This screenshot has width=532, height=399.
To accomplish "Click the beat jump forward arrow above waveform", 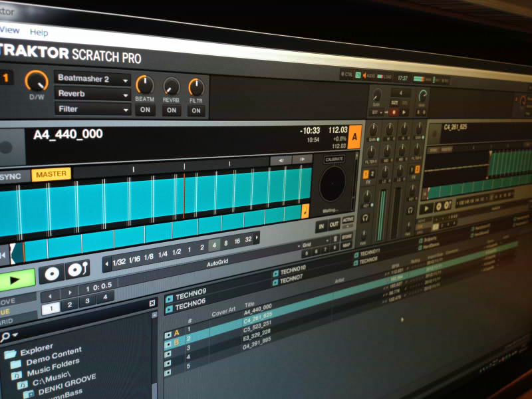I will (x=302, y=159).
